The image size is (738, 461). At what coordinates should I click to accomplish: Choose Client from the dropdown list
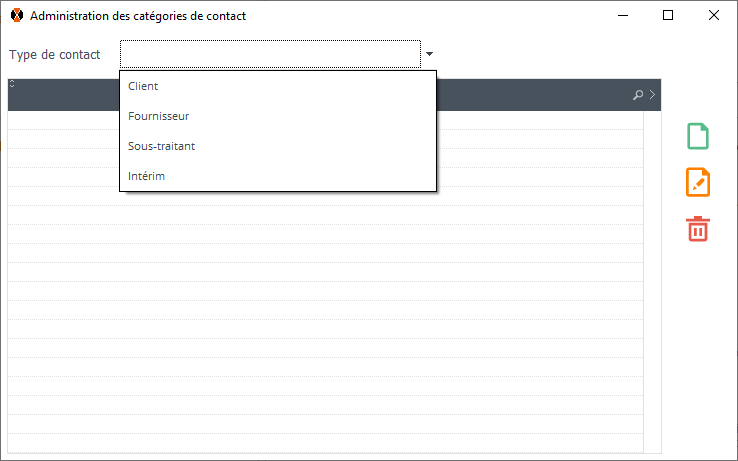point(143,86)
